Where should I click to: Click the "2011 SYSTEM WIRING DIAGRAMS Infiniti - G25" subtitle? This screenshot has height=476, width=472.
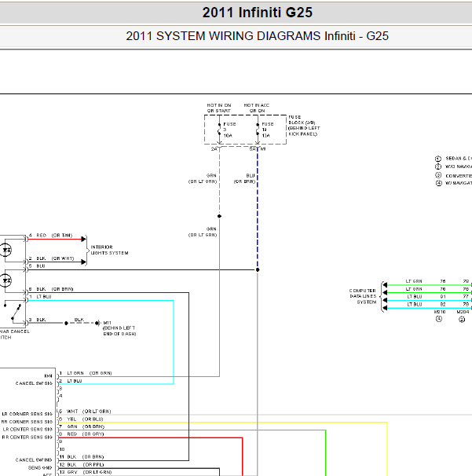(x=257, y=36)
